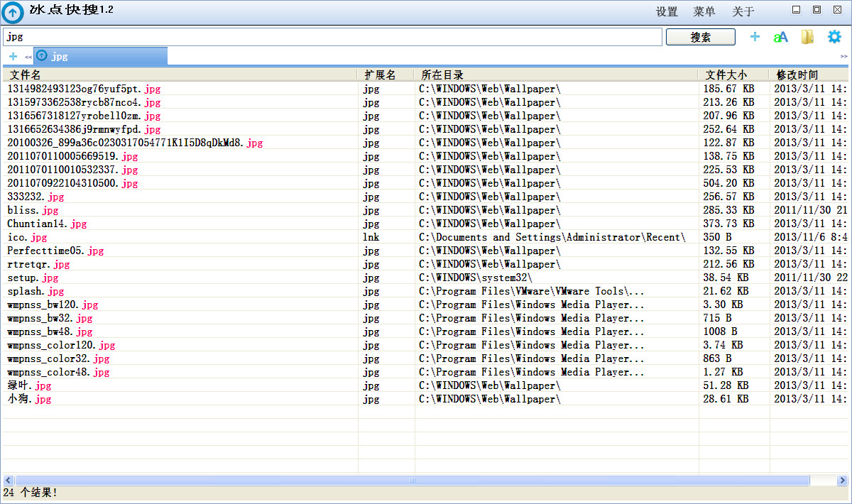Sort by 文件大小 column header

pos(734,75)
